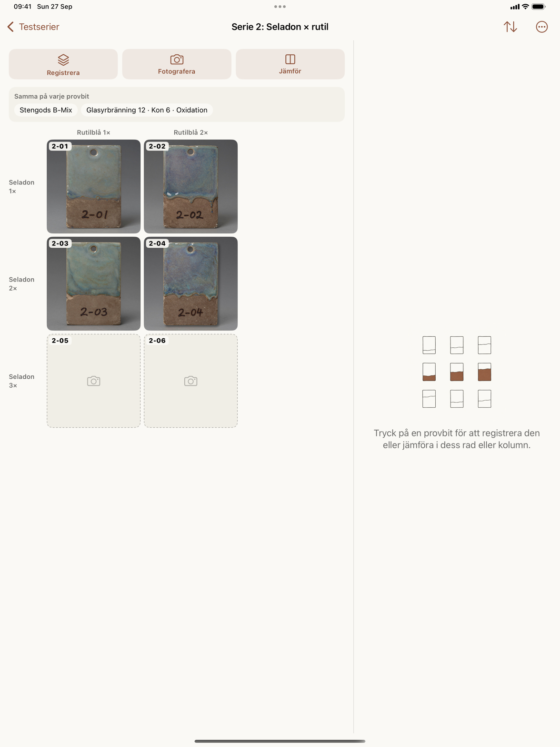
Task: Tap the Glasyrbränning 12 firing chip
Action: pos(147,110)
